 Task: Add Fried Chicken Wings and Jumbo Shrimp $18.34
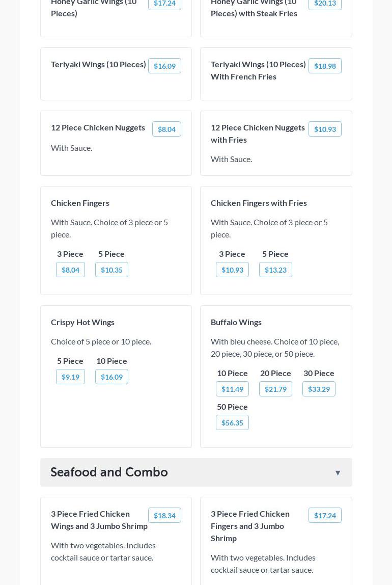(x=164, y=515)
